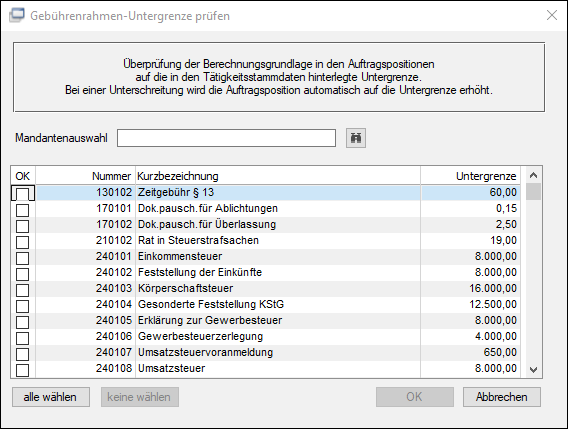This screenshot has height=429, width=568.
Task: Tick checkbox for Umsatzsteuervoranmeldung row
Action: [x=22, y=354]
